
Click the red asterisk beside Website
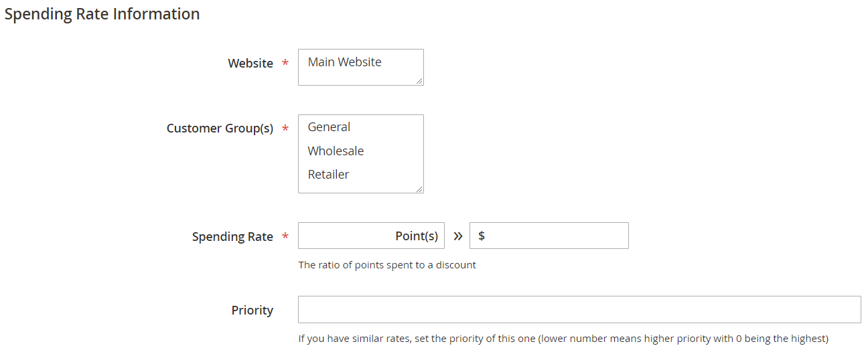285,64
